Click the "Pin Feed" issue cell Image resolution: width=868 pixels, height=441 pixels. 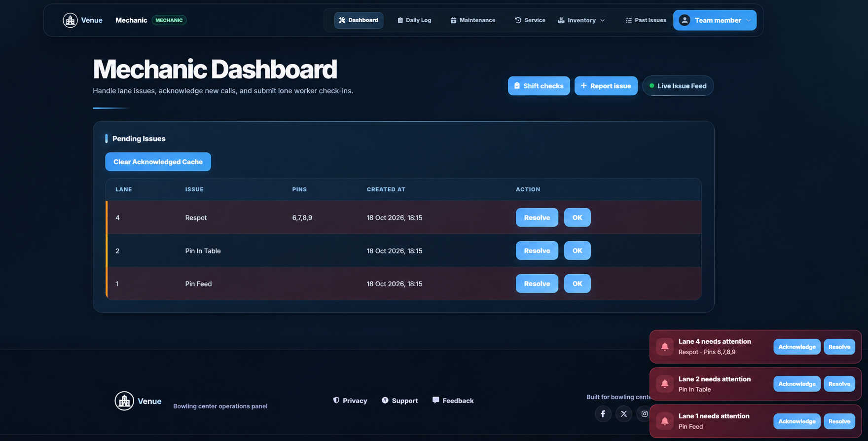[199, 284]
